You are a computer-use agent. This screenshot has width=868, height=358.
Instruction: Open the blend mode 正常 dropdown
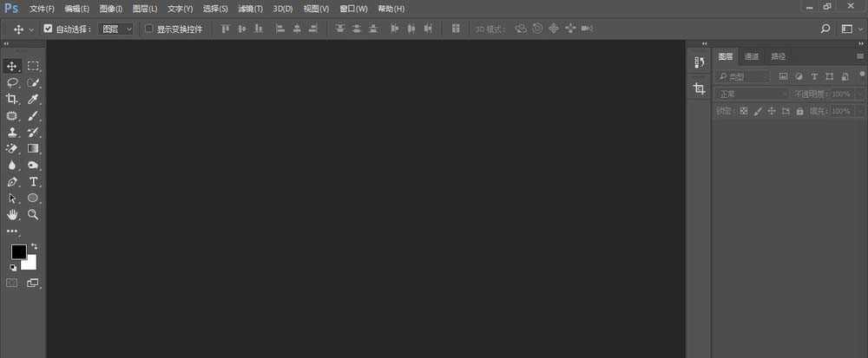point(751,94)
